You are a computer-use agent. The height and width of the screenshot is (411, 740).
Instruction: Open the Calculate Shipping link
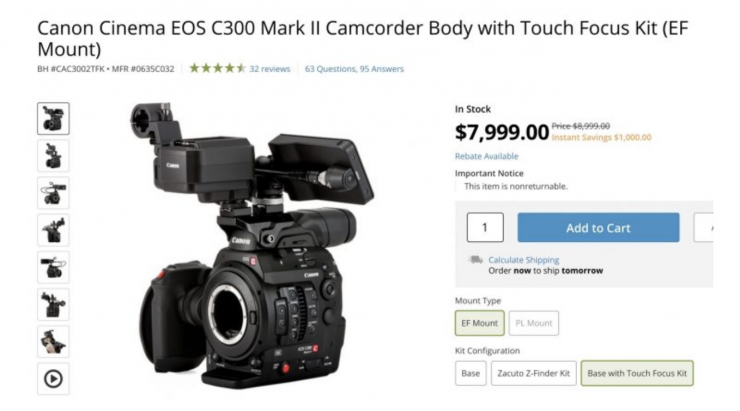pyautogui.click(x=523, y=260)
